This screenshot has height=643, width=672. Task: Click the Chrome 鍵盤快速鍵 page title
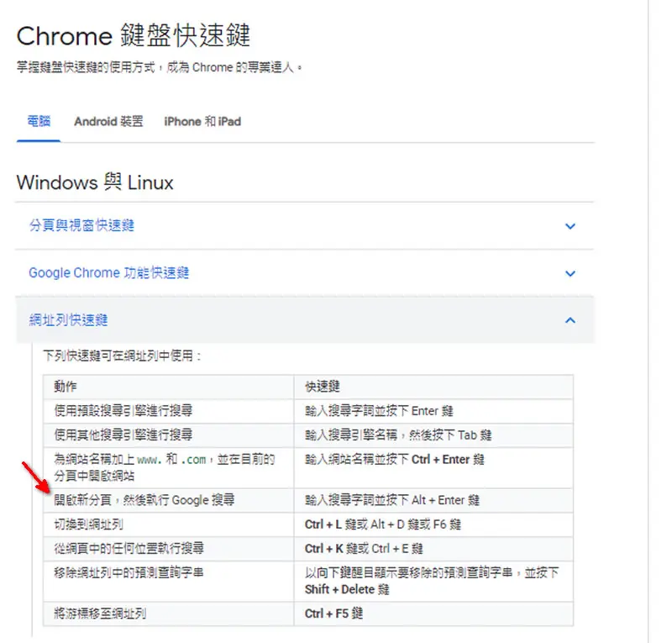(134, 35)
